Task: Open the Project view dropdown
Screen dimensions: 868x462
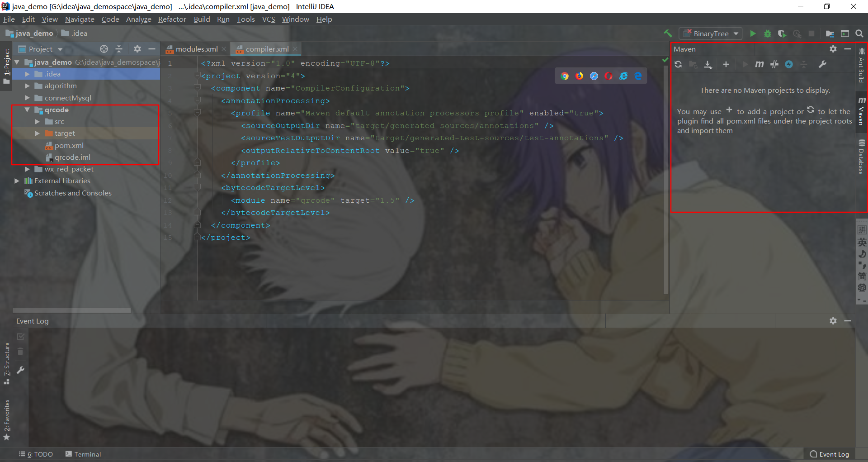Action: point(40,49)
